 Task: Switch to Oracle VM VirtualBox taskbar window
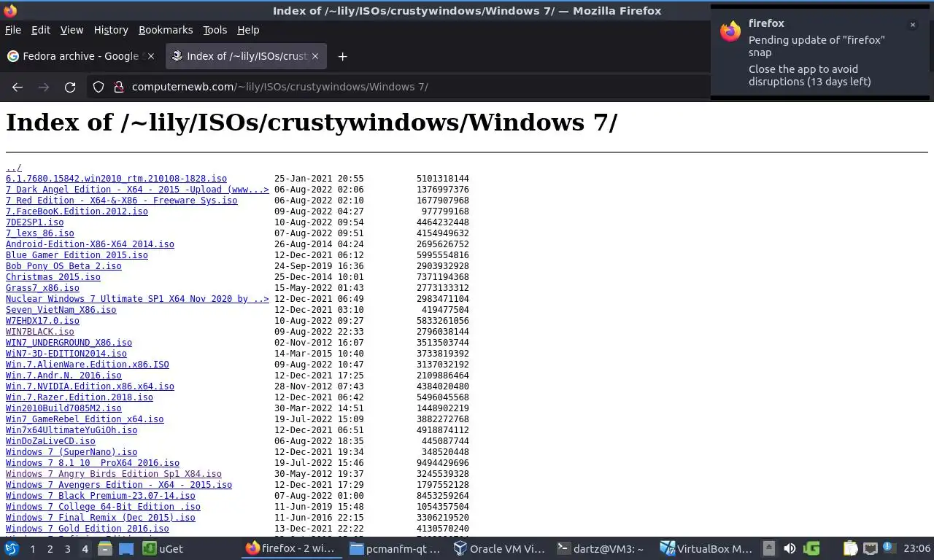click(x=499, y=548)
